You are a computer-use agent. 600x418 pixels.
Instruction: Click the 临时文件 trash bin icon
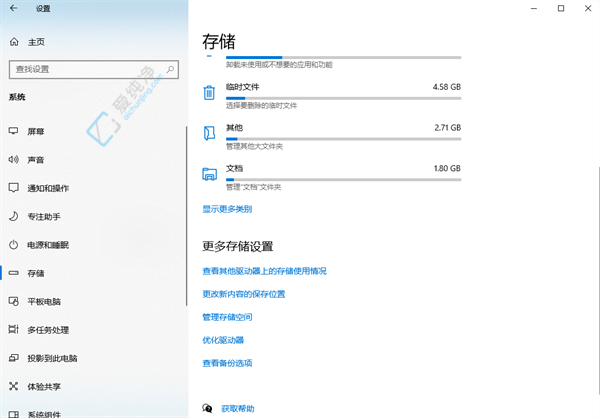(209, 93)
